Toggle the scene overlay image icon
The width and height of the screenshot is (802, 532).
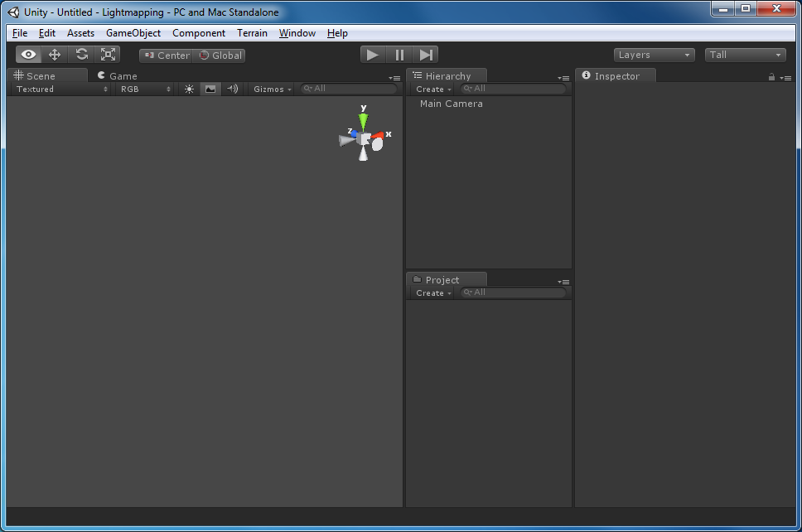(210, 89)
